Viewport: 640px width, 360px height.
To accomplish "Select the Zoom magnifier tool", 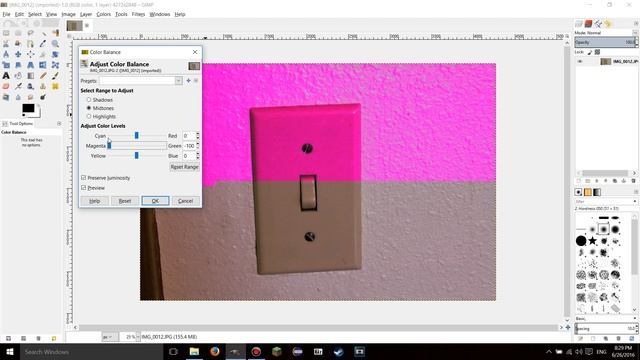I will (55, 44).
